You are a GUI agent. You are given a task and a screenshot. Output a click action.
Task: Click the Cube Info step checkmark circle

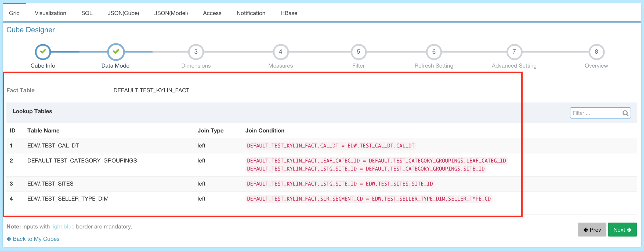click(43, 52)
